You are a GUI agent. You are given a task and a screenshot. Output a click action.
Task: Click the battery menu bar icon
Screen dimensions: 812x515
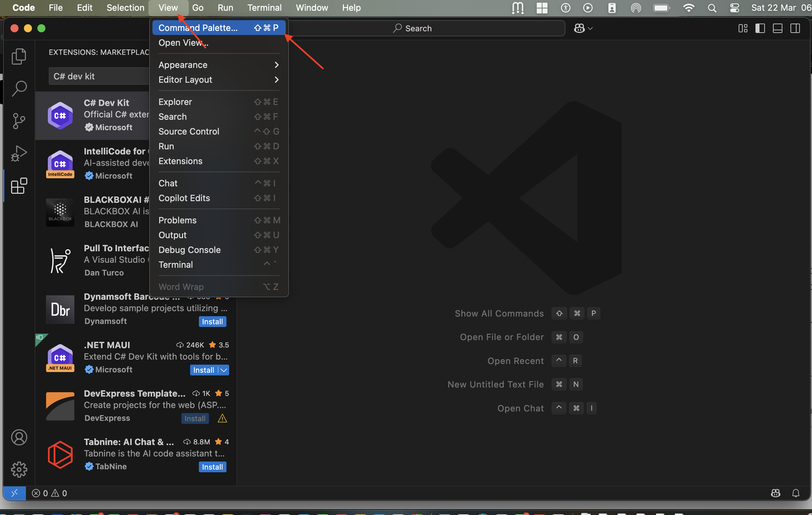point(661,8)
